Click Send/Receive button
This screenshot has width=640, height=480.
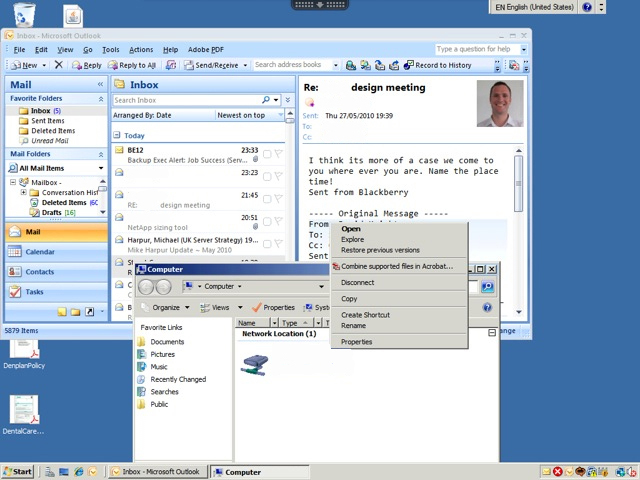[210, 65]
